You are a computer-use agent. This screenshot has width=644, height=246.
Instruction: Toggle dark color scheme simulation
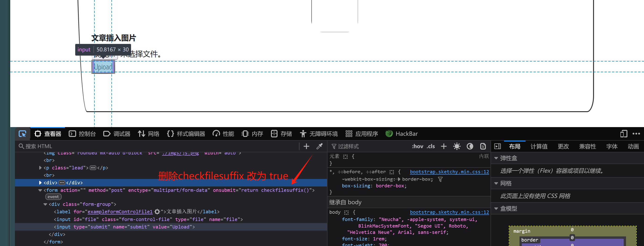[470, 146]
